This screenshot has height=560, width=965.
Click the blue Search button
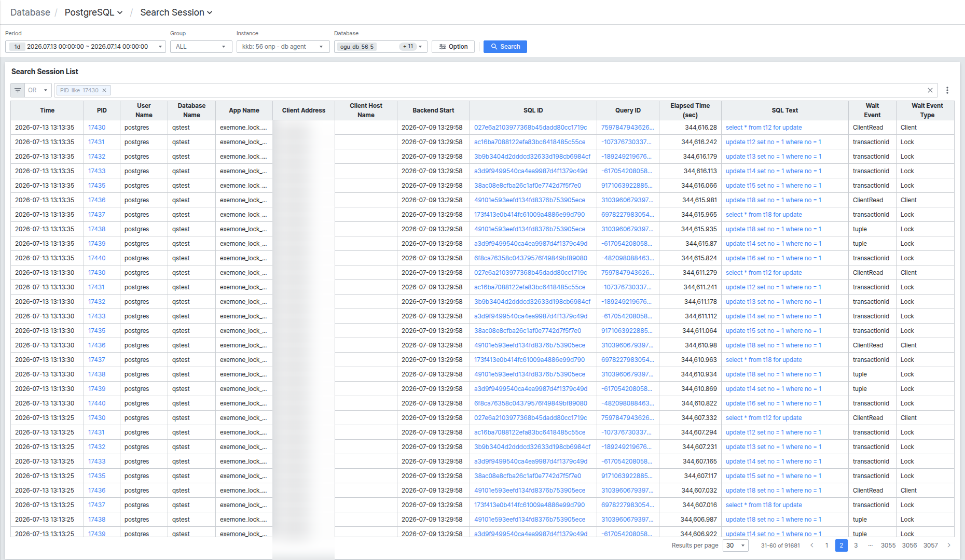pyautogui.click(x=505, y=47)
